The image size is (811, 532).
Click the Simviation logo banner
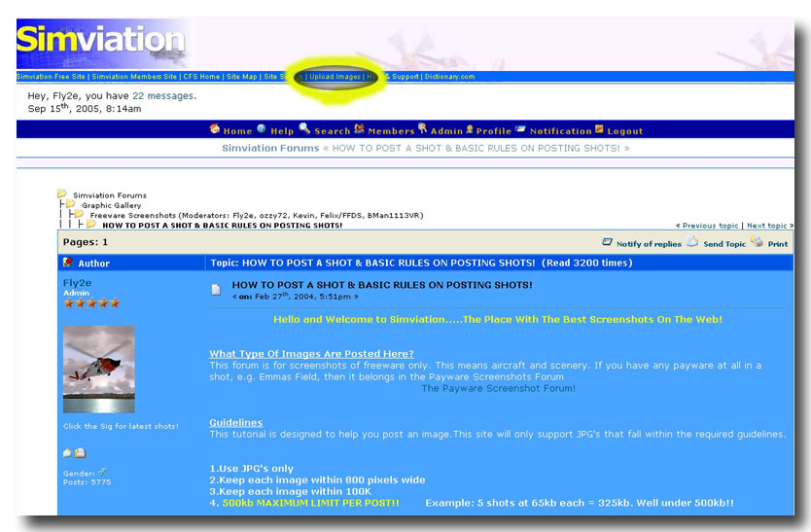103,44
